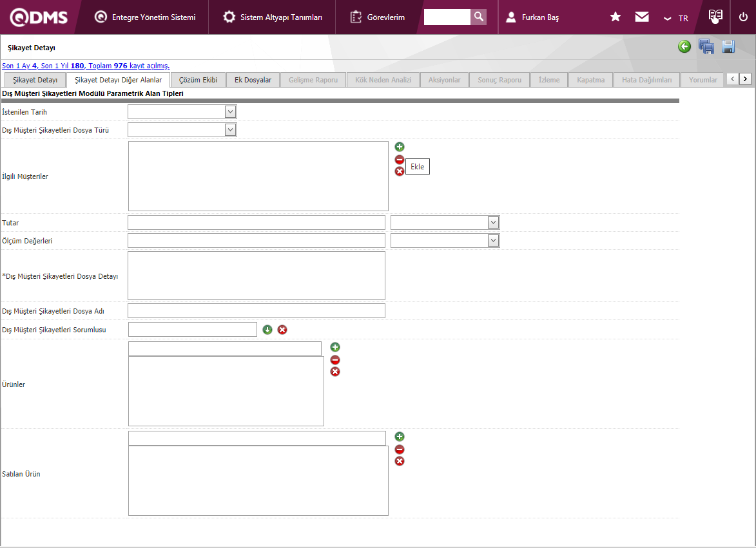Click the Ürünler list box
This screenshot has width=756, height=548.
[226, 391]
